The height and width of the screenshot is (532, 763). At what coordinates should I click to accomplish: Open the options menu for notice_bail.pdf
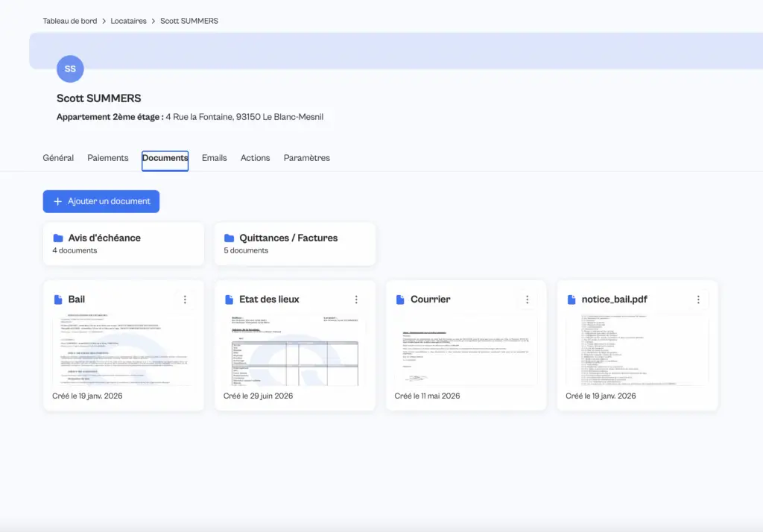(698, 300)
